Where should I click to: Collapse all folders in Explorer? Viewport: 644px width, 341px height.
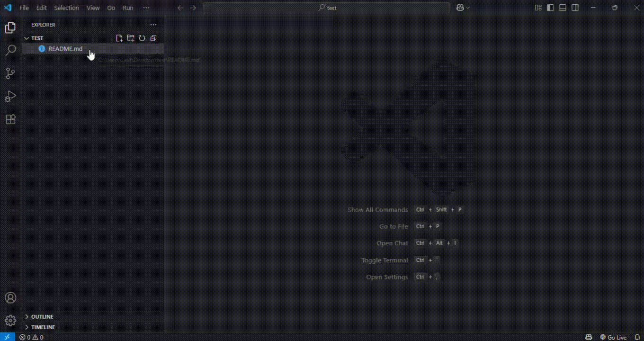coord(153,38)
